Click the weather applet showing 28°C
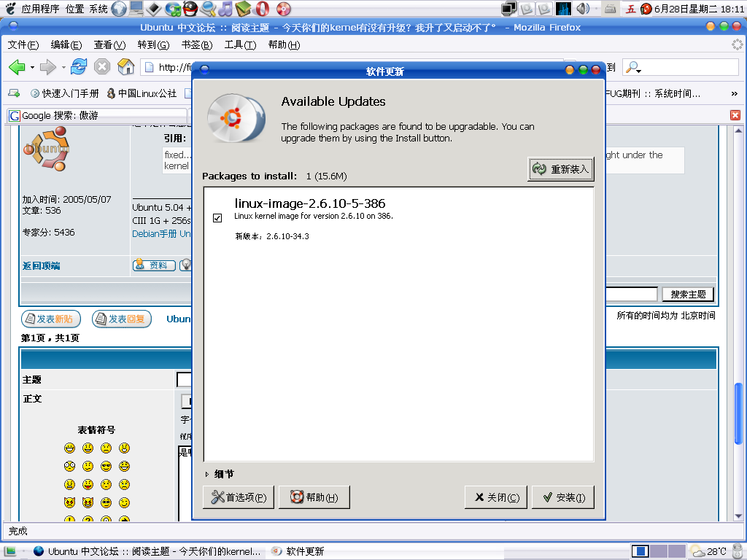 (x=708, y=551)
